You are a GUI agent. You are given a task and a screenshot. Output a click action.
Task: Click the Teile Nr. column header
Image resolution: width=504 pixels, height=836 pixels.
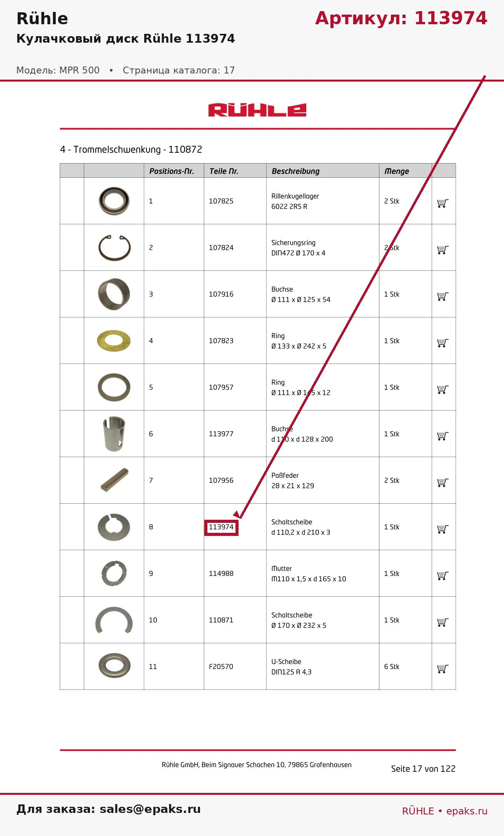224,171
